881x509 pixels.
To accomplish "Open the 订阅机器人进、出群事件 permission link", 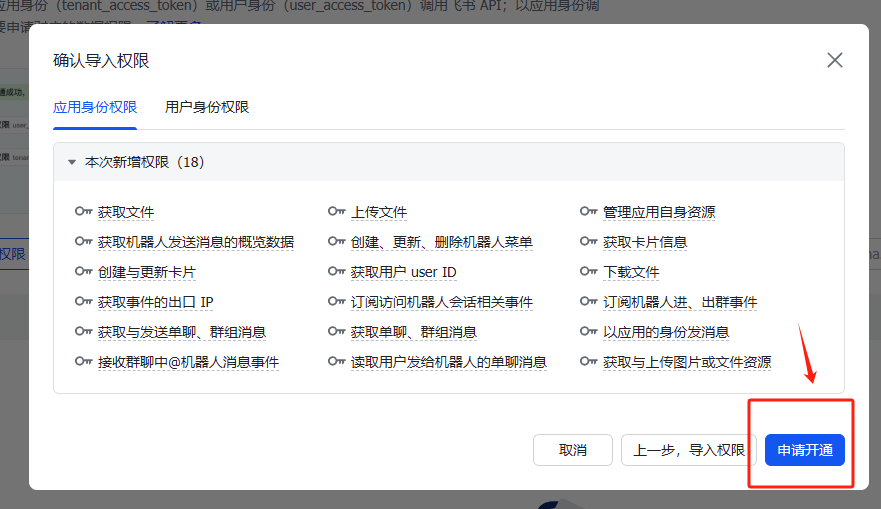I will (680, 302).
